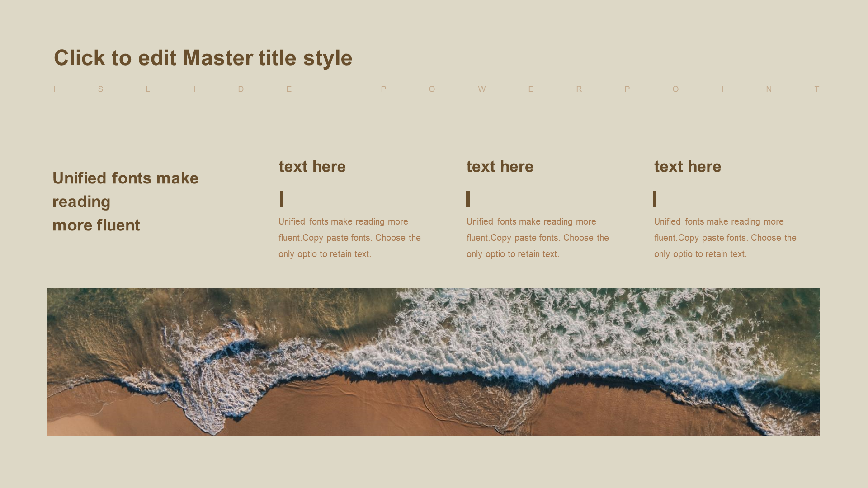The width and height of the screenshot is (868, 488).
Task: Select the vertical divider bar under second column
Action: tap(468, 198)
